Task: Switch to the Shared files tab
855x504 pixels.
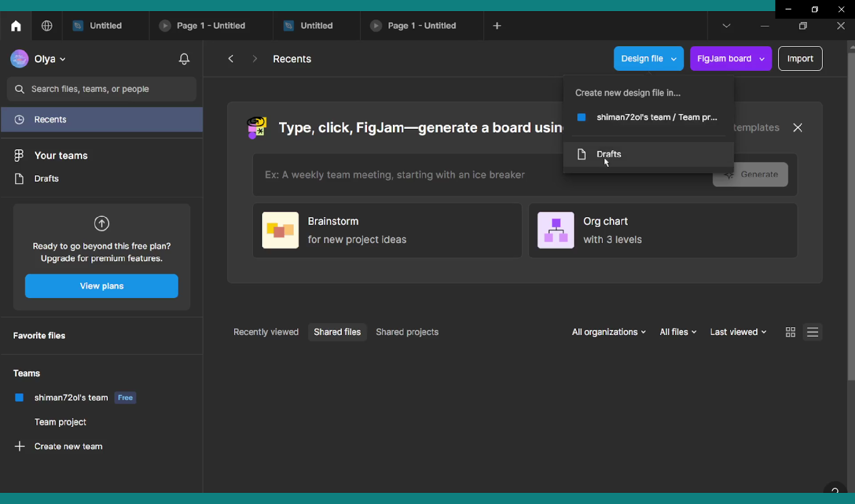Action: 337,332
